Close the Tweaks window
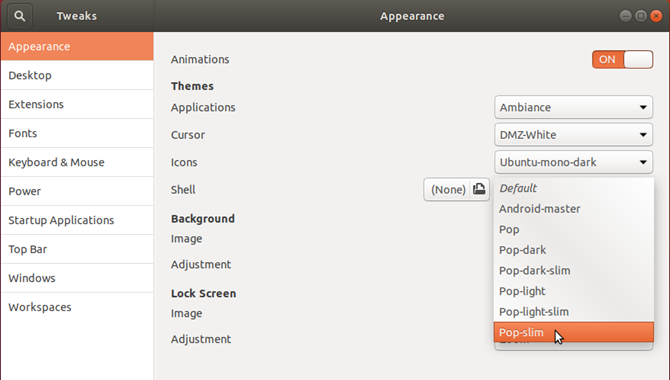The height and width of the screenshot is (380, 670). tap(656, 16)
